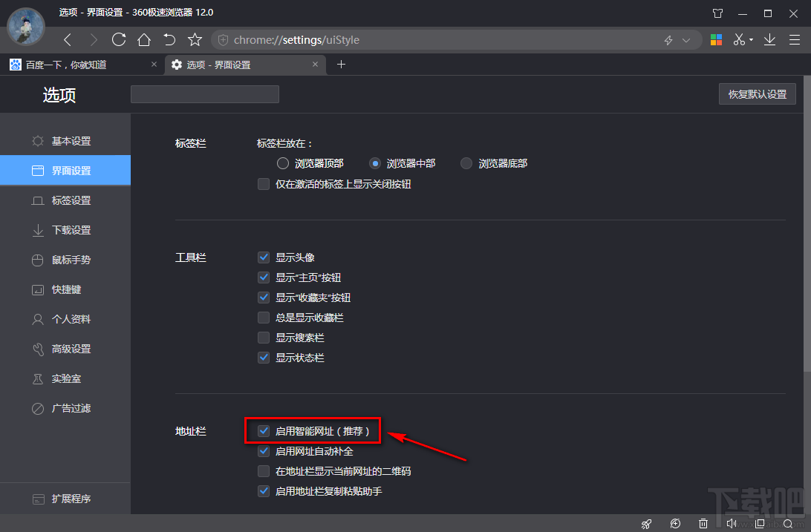Click the speaker mute icon in status bar

tap(732, 524)
